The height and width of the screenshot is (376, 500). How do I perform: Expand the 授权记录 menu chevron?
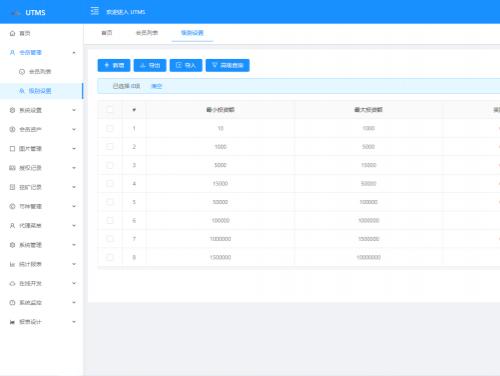[74, 168]
